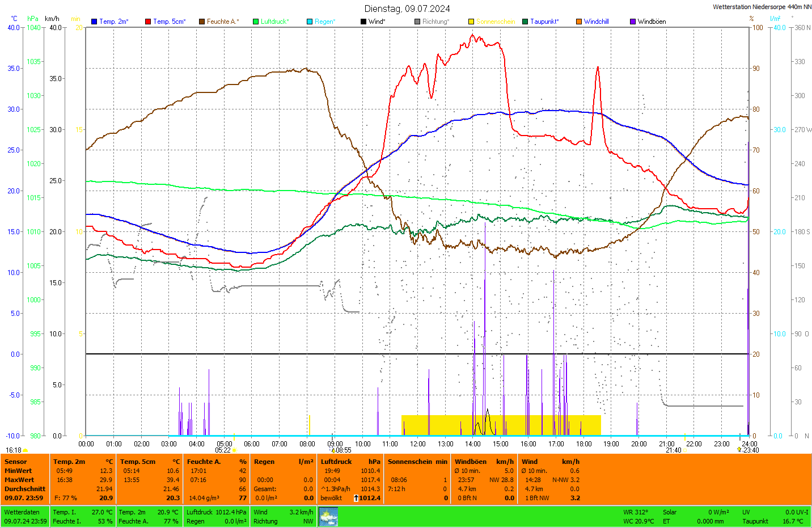This screenshot has width=812, height=528.
Task: Click the Wetterstation Niedersorpe station label
Action: pyautogui.click(x=762, y=7)
